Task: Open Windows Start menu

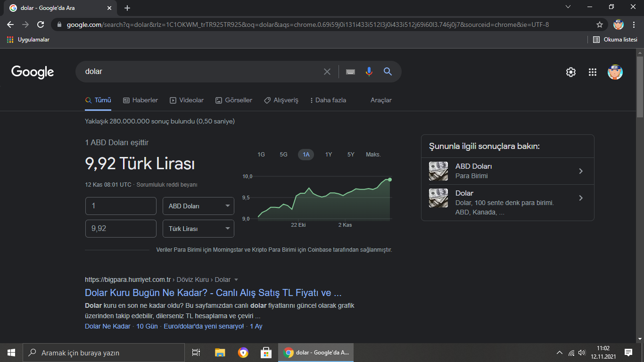Action: pyautogui.click(x=11, y=353)
